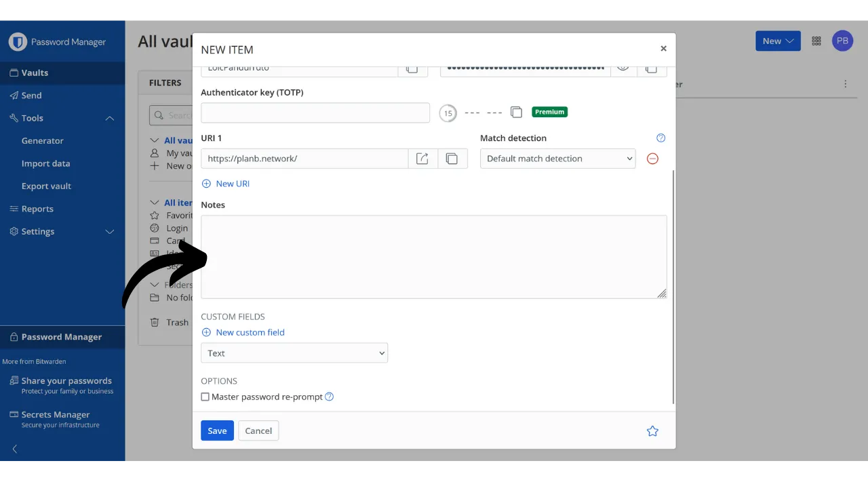This screenshot has width=868, height=482.
Task: Click the Save button
Action: [217, 431]
